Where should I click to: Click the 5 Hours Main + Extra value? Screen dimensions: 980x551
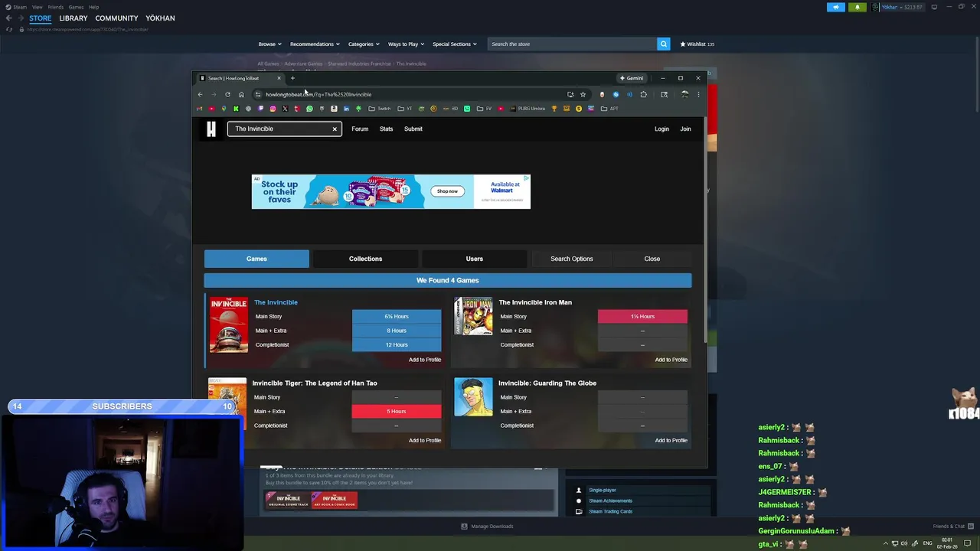click(397, 411)
